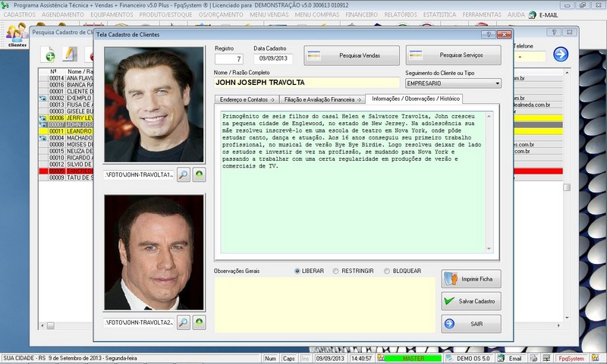Open AJUDA menu

tap(516, 14)
